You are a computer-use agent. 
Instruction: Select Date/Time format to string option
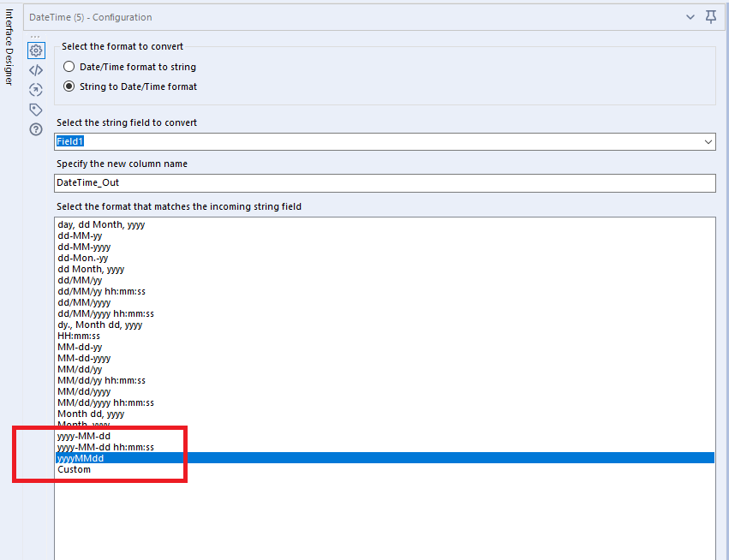coord(129,67)
